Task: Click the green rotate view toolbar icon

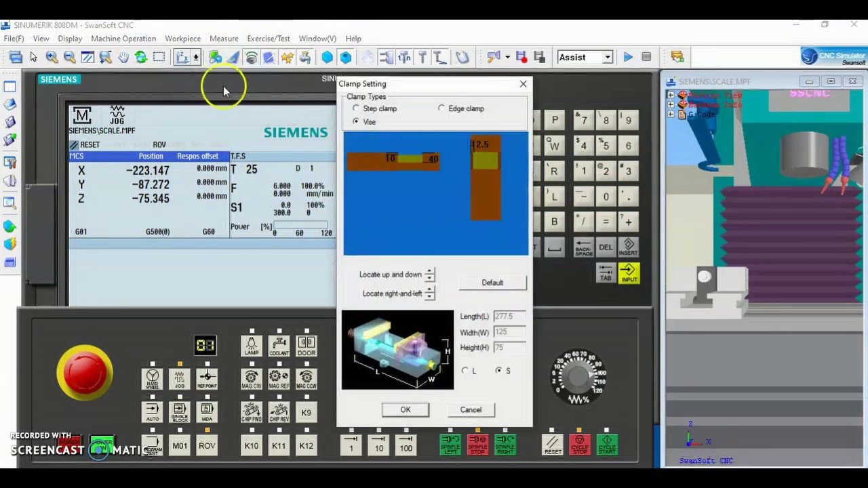Action: [141, 58]
